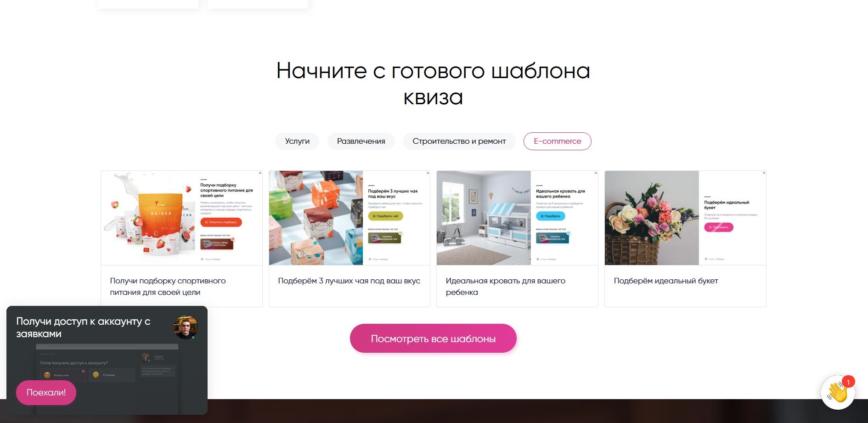Screen dimensions: 868x423
Task: Switch to the Развлечения tab
Action: tap(361, 141)
